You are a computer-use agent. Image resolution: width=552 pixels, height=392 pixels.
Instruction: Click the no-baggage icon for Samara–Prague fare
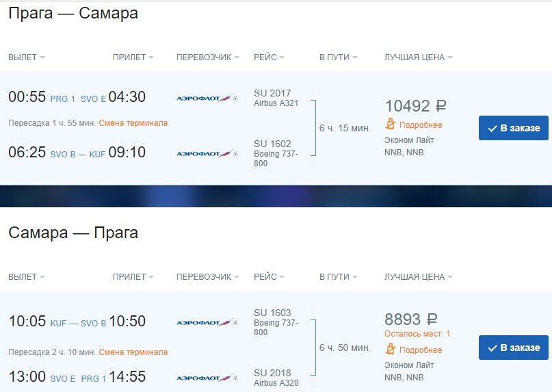click(391, 350)
